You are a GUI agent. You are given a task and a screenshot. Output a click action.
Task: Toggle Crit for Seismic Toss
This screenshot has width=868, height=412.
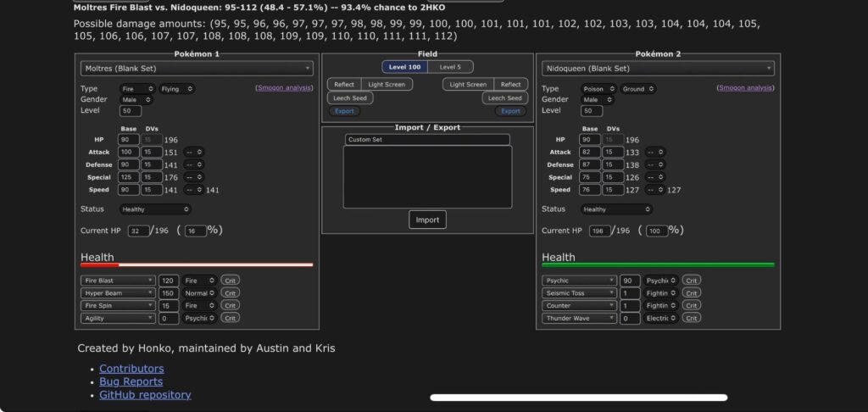click(692, 293)
